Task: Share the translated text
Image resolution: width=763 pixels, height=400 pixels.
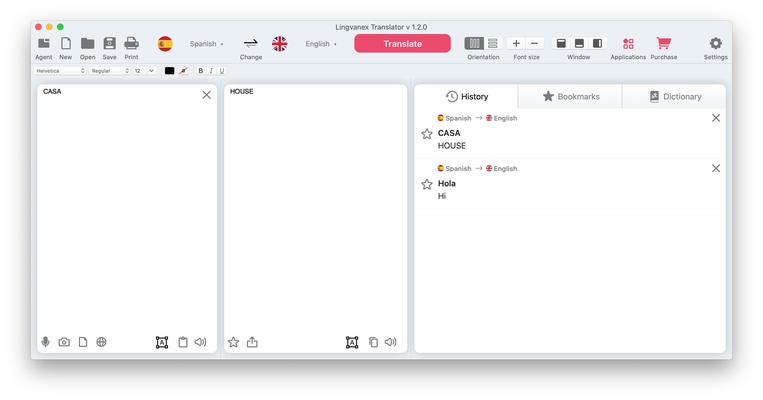Action: 252,342
